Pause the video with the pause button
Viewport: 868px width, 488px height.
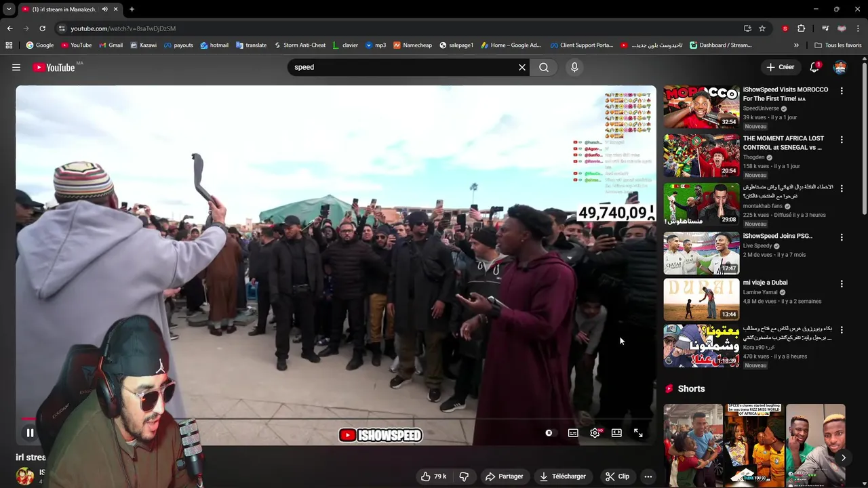tap(30, 433)
